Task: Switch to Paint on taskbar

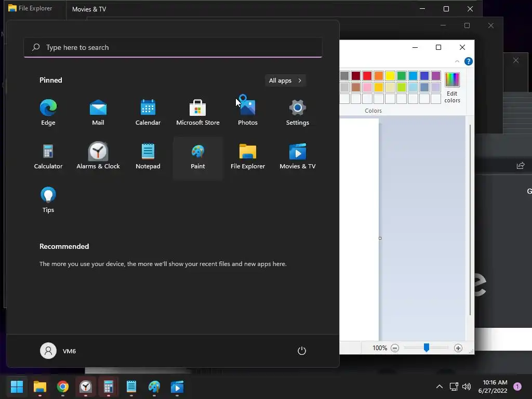Action: (x=154, y=387)
